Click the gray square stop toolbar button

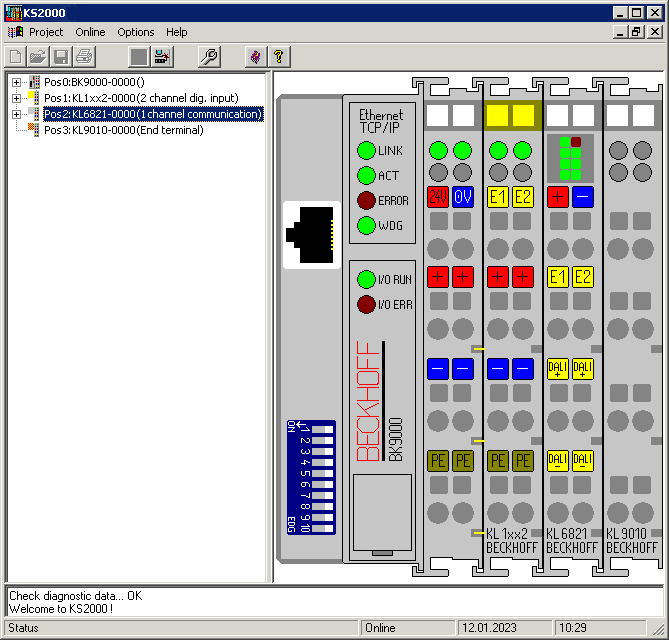[x=139, y=57]
